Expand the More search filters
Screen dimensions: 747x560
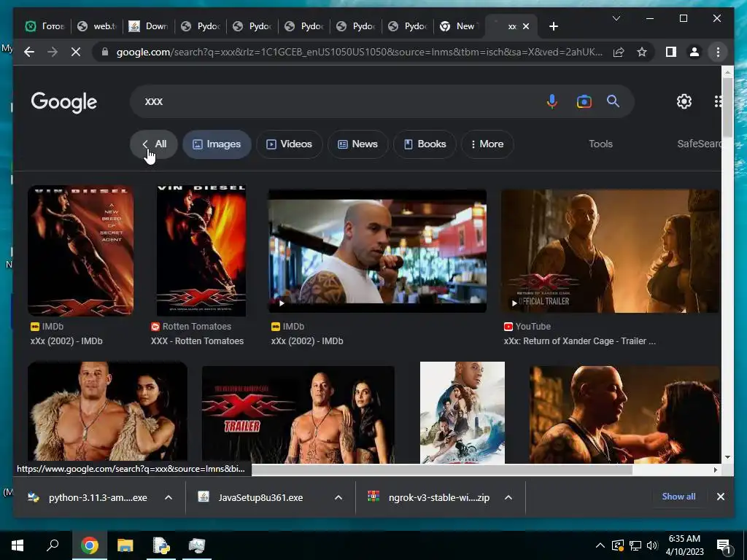point(487,144)
